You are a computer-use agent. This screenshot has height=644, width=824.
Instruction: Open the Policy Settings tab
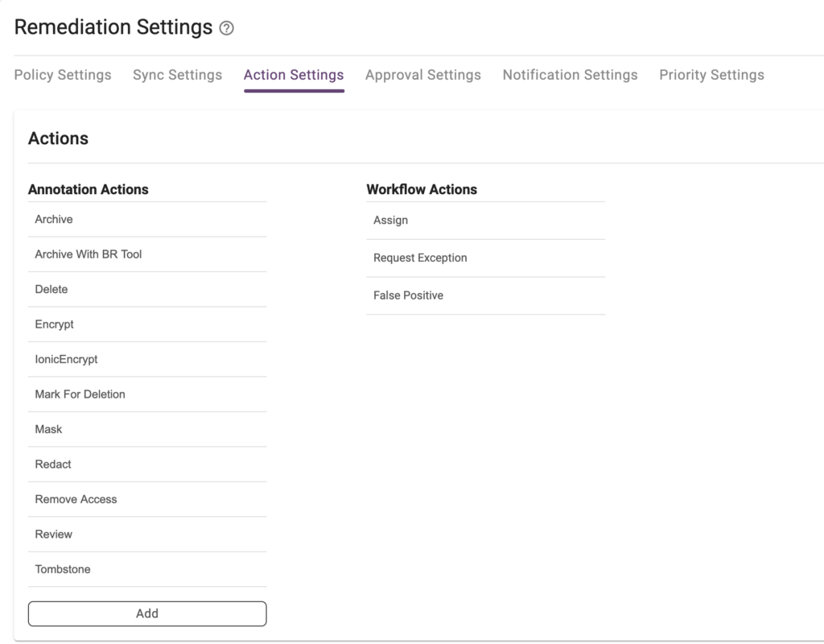[63, 75]
